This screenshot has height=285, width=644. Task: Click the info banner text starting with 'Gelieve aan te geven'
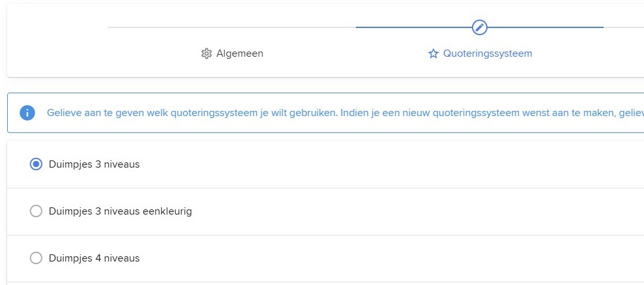[345, 113]
